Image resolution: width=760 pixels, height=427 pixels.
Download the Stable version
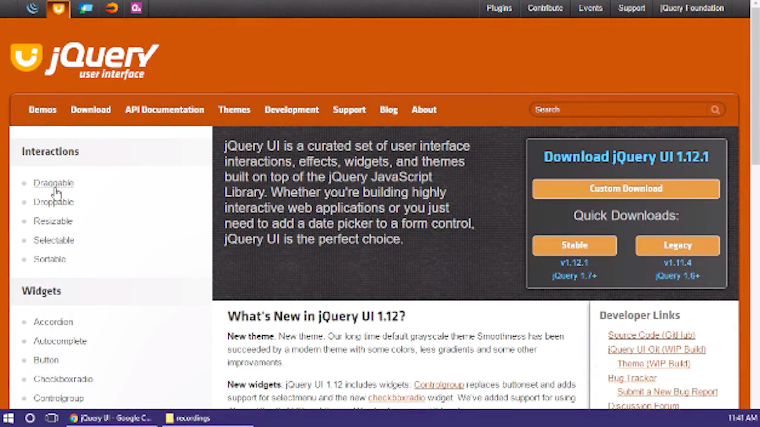point(574,245)
